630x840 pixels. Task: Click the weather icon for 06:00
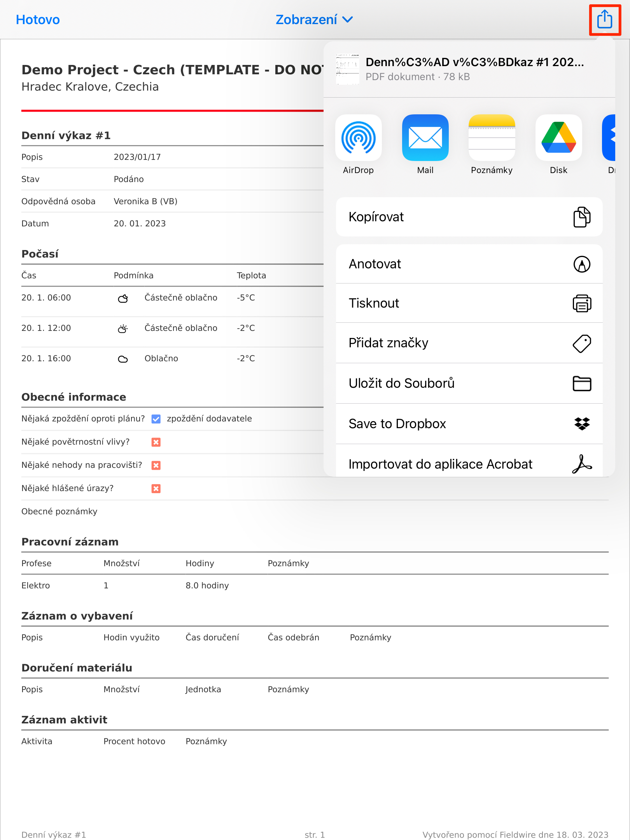[x=123, y=298]
